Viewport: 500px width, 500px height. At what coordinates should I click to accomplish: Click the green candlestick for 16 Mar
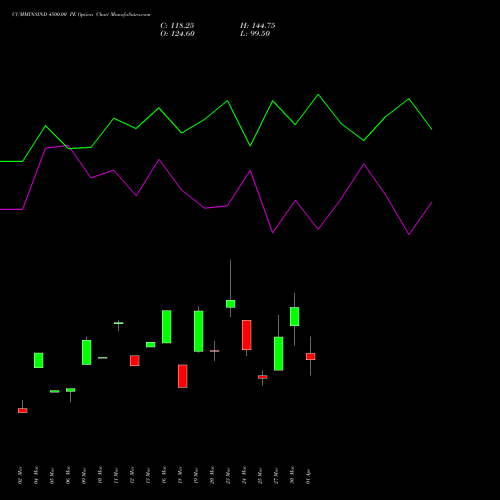click(x=167, y=327)
